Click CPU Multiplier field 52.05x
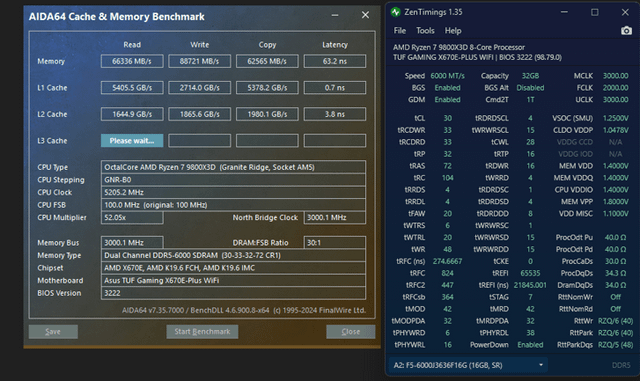Viewport: 640px width, 381px height. 132,218
